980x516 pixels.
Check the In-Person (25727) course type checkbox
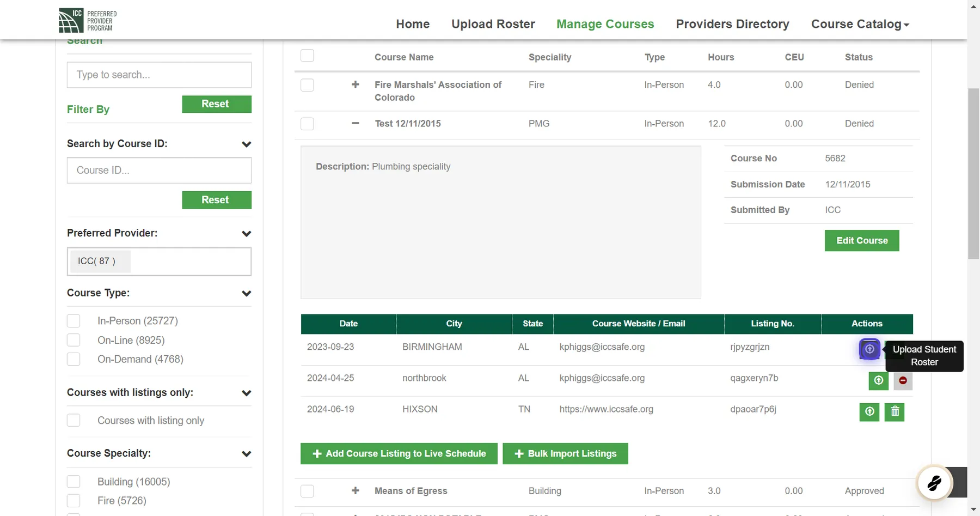pos(73,321)
